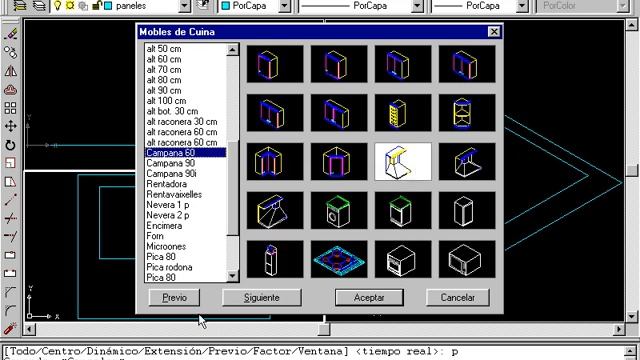Viewport: 640px width, 360px height.
Task: Select the Lengthen tool
Action: click(x=11, y=200)
